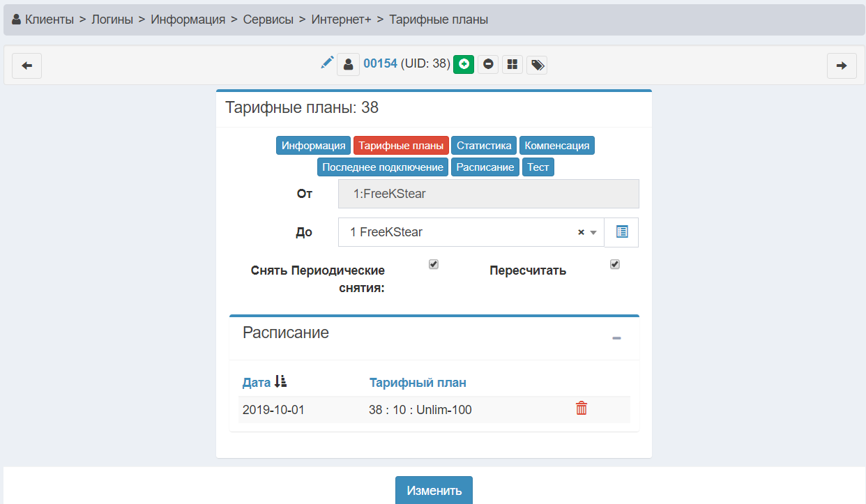The image size is (866, 504).
Task: Open the Компенсация tab
Action: pos(556,146)
